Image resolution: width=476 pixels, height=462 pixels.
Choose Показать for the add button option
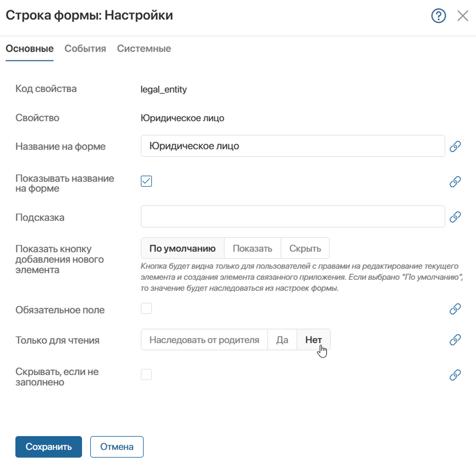pos(252,248)
